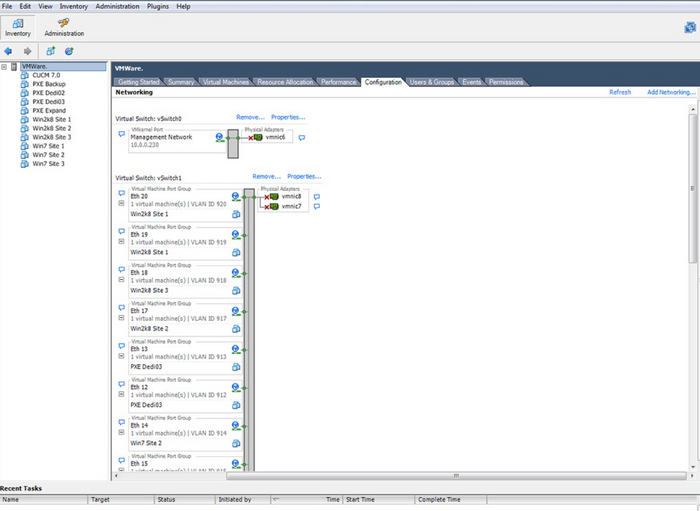Click the vmnic8 physical adapter icon
700x511 pixels.
[272, 196]
